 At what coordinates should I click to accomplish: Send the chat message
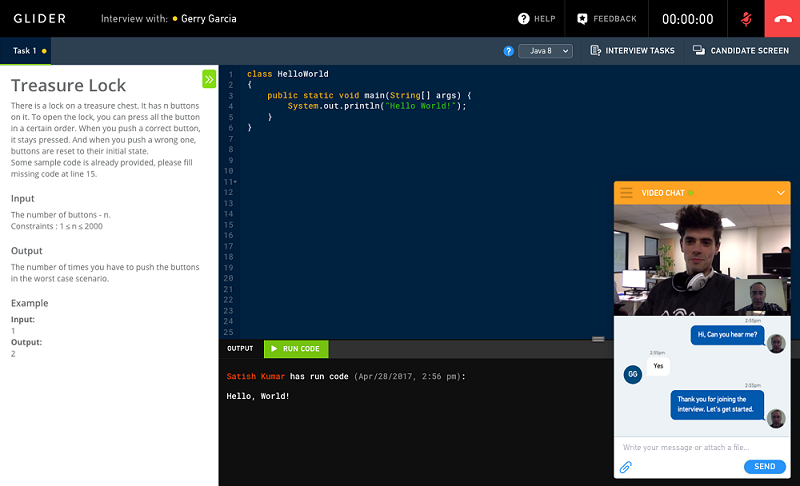pyautogui.click(x=764, y=467)
